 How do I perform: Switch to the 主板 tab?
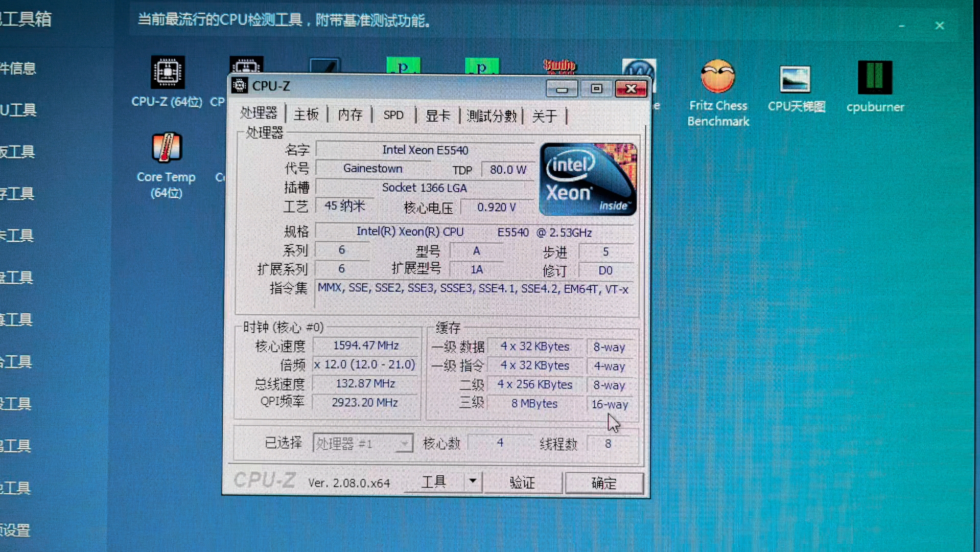306,114
